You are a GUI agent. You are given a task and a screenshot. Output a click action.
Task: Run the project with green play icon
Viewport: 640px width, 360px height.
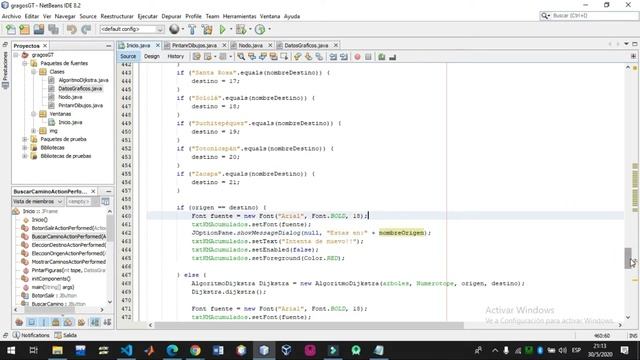[222, 29]
